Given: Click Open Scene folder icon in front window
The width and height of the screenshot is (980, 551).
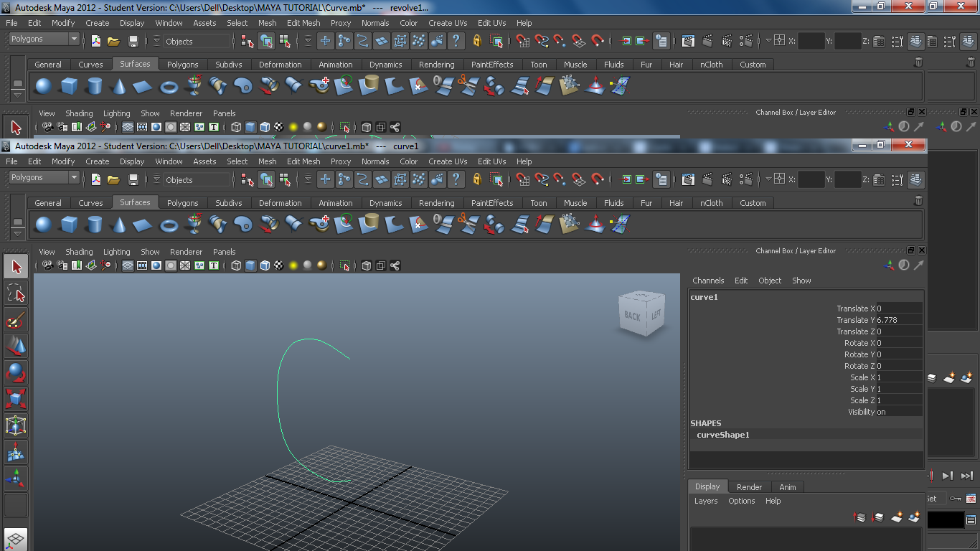Looking at the screenshot, I should click(x=113, y=179).
